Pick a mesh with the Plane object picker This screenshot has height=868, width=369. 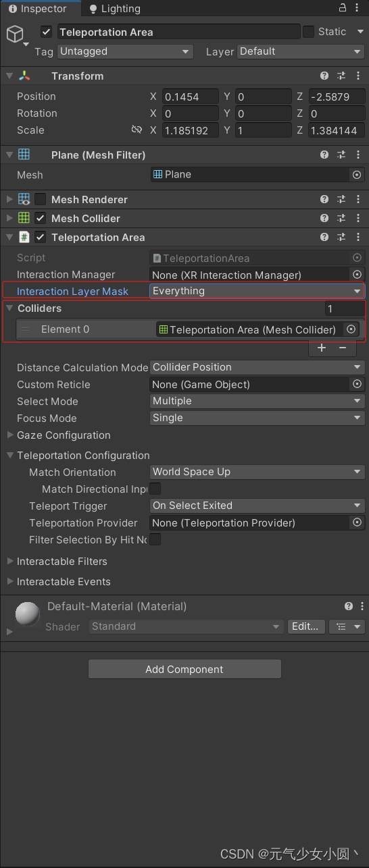coord(357,175)
